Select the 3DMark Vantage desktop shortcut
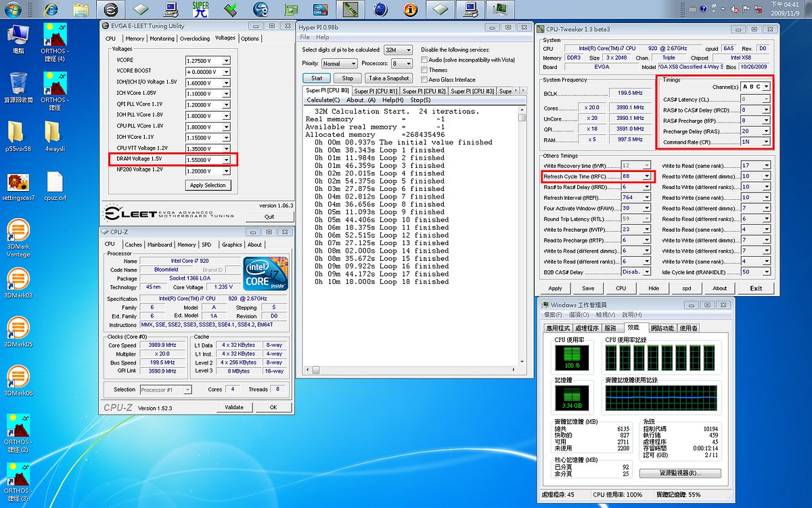Image resolution: width=812 pixels, height=508 pixels. tap(18, 238)
